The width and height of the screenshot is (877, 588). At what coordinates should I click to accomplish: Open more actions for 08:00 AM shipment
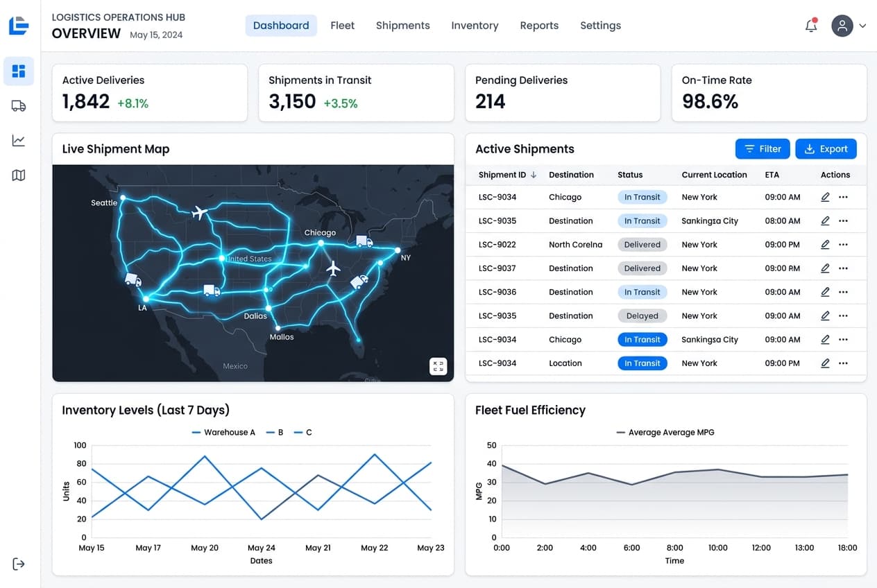pyautogui.click(x=843, y=221)
